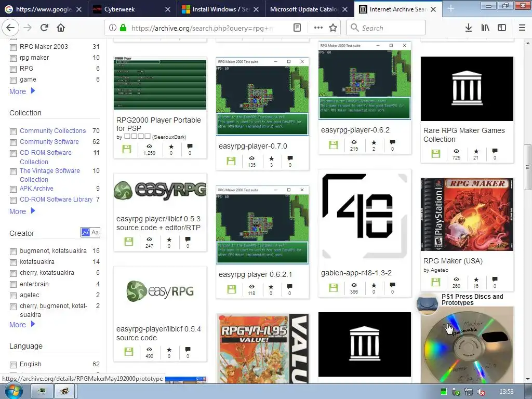Check English language filter
Image resolution: width=532 pixels, height=399 pixels.
pos(13,365)
